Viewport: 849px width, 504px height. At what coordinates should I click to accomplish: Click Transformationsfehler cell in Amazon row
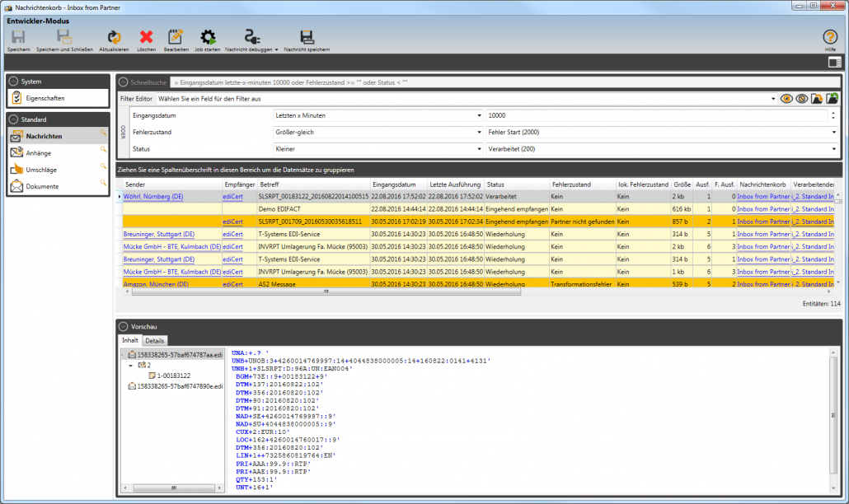click(x=583, y=284)
